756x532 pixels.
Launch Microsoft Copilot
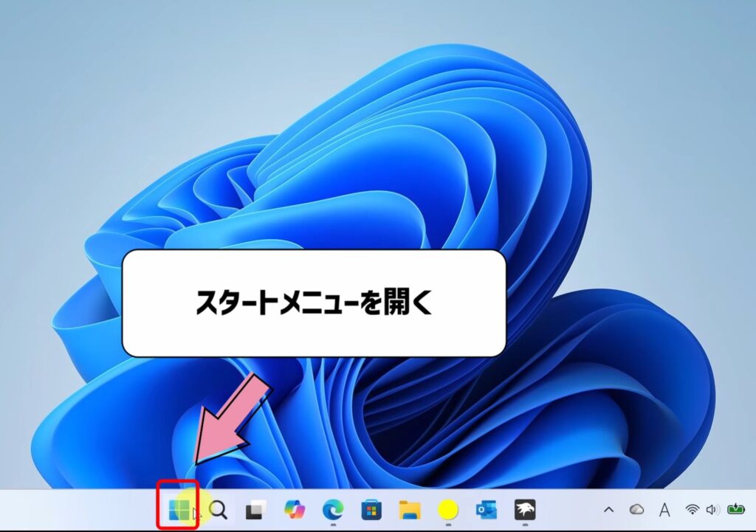tap(295, 510)
